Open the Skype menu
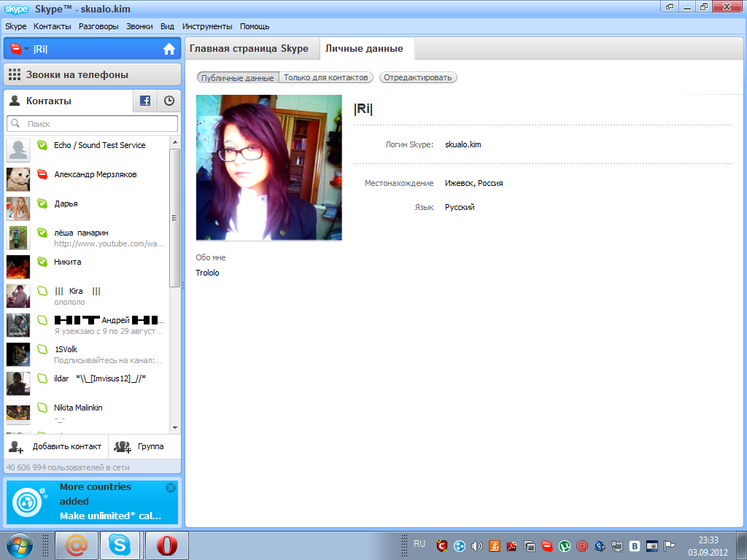 coord(16,27)
